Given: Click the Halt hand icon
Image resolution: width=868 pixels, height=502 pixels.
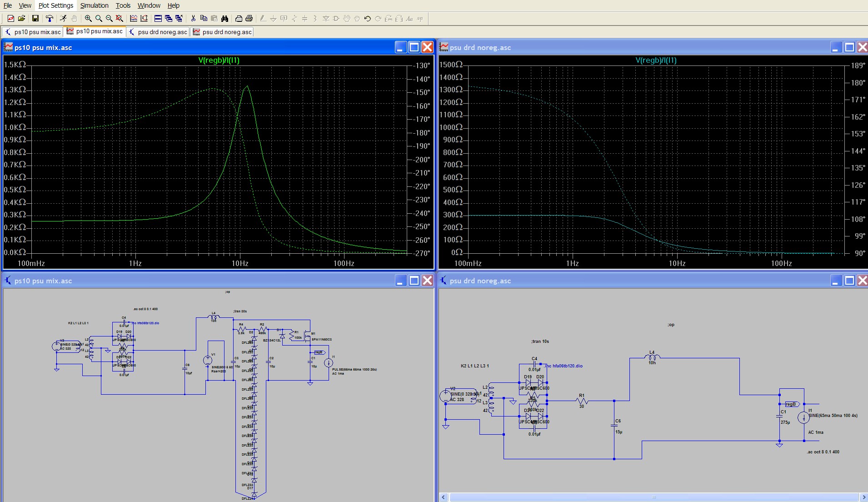Looking at the screenshot, I should (74, 19).
